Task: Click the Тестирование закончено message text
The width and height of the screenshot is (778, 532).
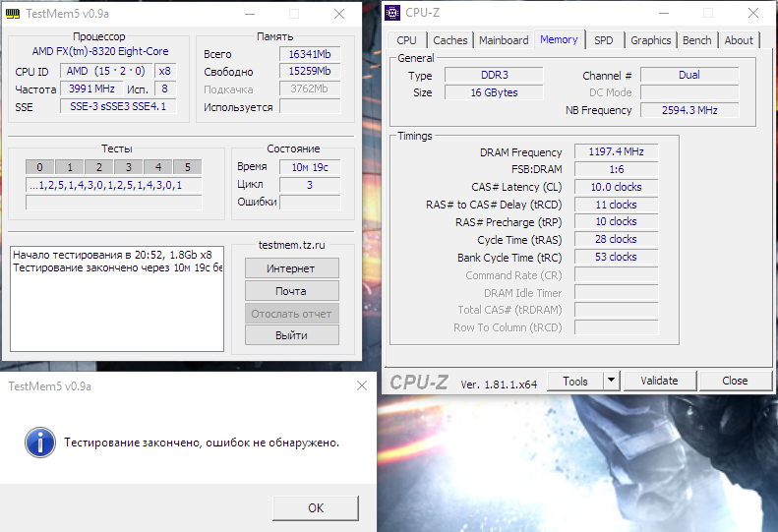Action: pyautogui.click(x=202, y=443)
